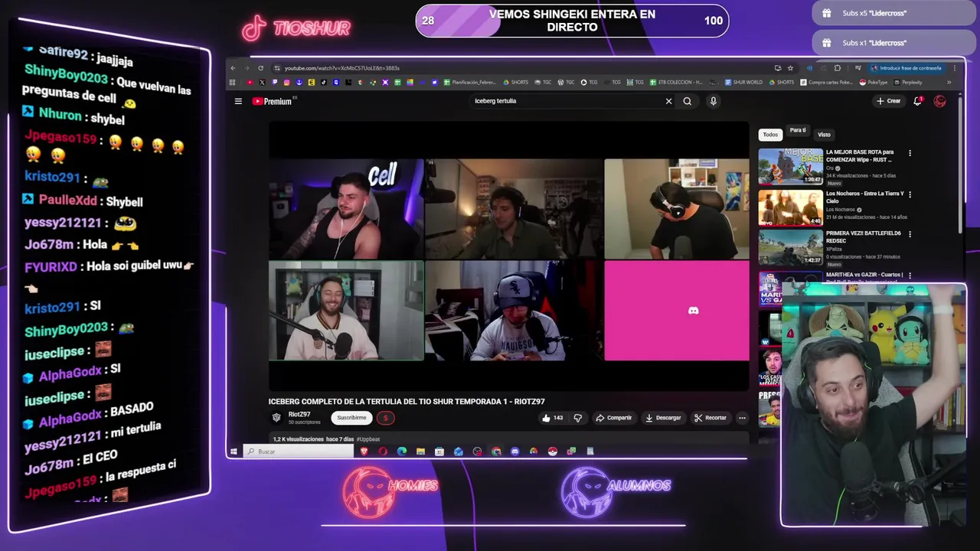The width and height of the screenshot is (980, 551).
Task: Click the YouTube page scrollbar
Action: [x=960, y=165]
